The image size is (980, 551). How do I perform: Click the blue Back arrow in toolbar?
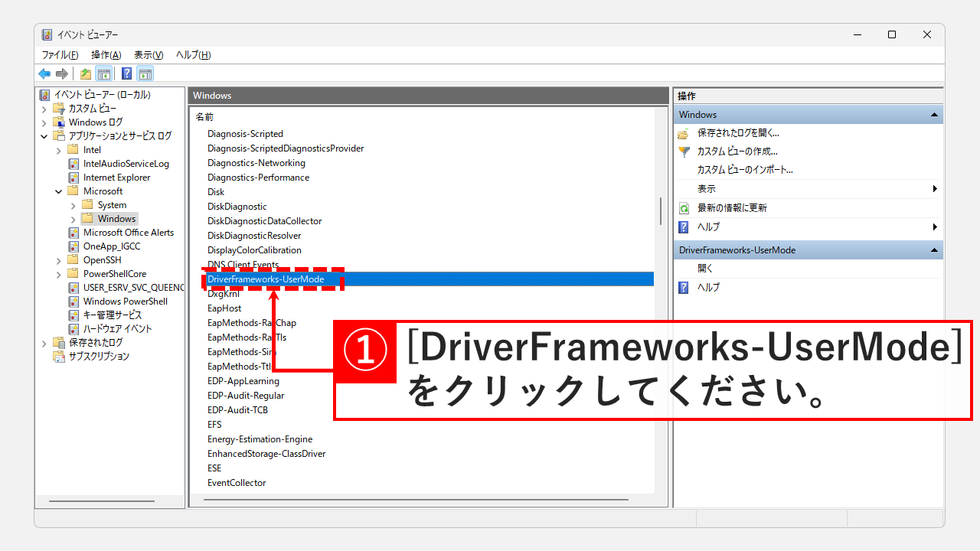[x=44, y=73]
